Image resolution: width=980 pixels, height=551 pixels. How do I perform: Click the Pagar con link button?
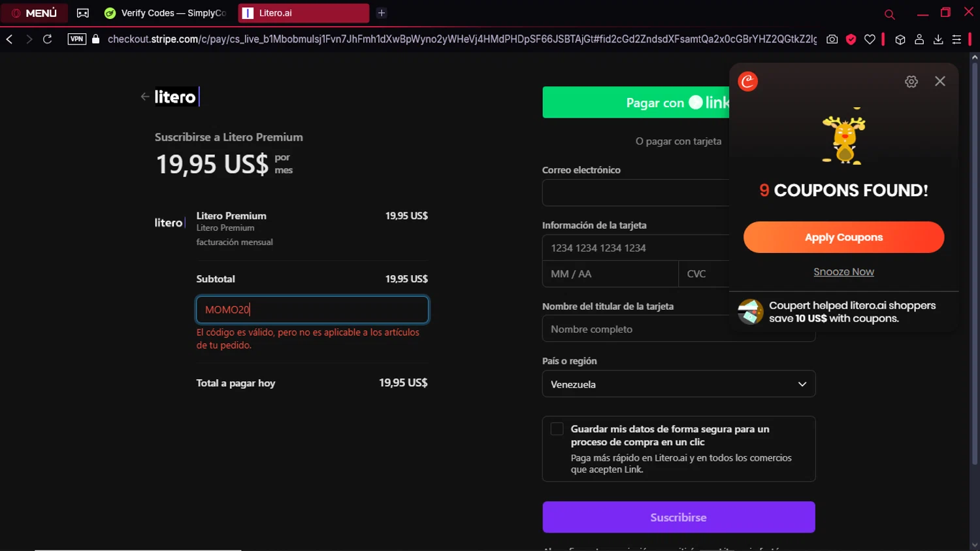636,103
